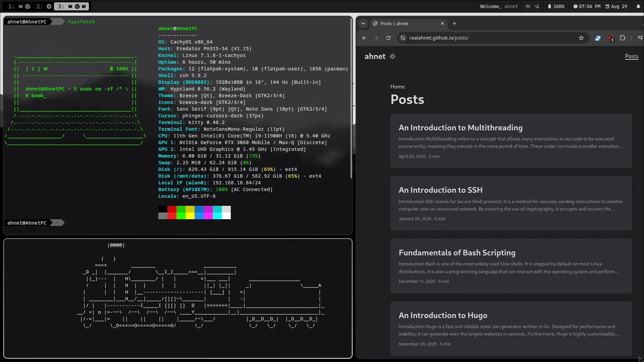Click the 'Kernel: Linux 7.1.8-1-cachyos' line
The height and width of the screenshot is (362, 644).
tap(202, 55)
